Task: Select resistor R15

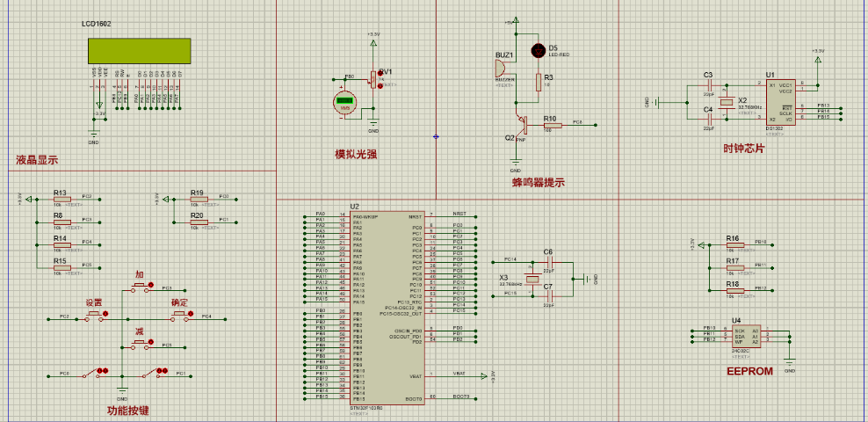Action: [62, 267]
